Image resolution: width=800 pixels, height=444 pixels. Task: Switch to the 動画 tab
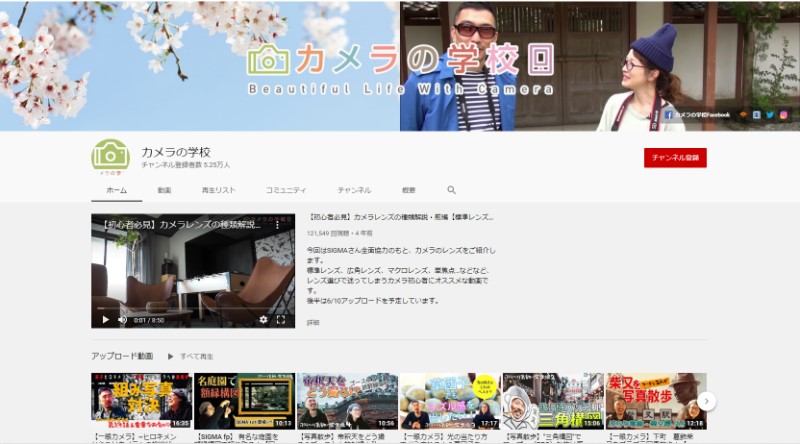164,190
